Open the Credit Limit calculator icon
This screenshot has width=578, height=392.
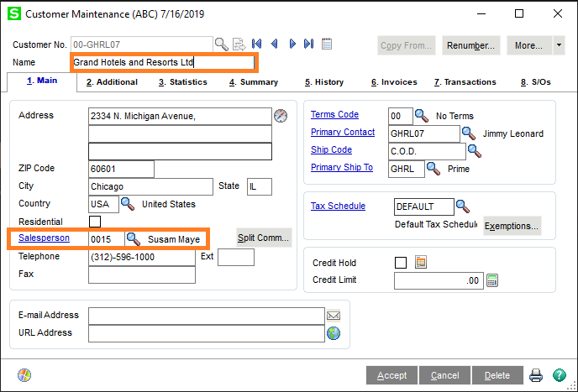click(x=492, y=280)
